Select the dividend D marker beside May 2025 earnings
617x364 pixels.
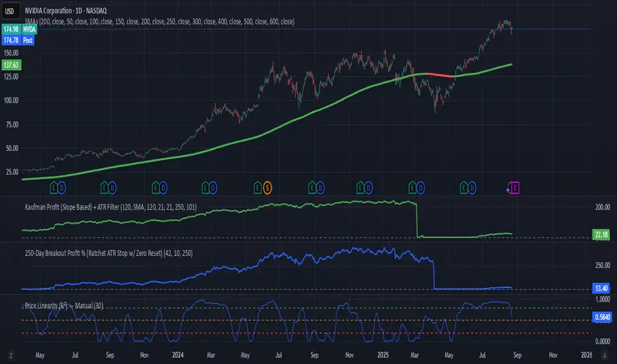(x=472, y=188)
